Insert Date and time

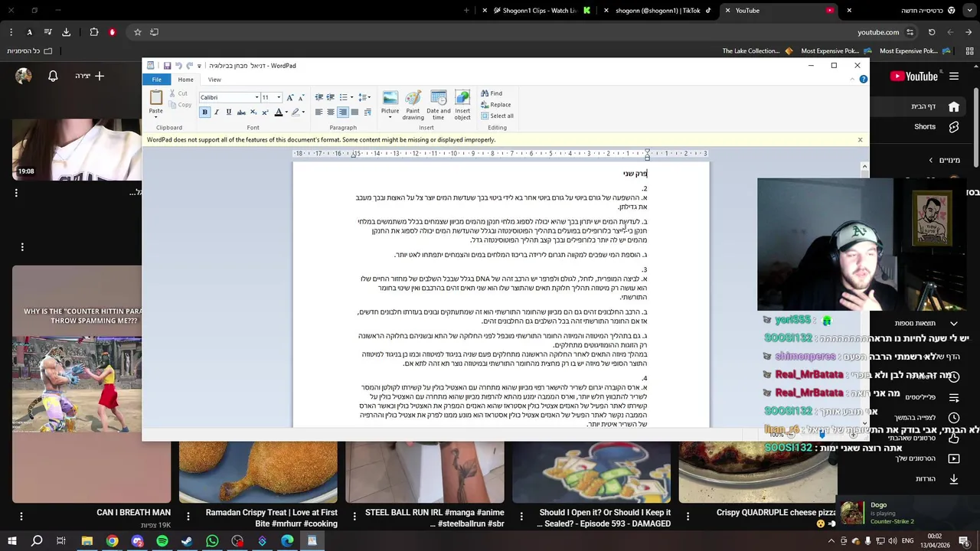click(439, 105)
